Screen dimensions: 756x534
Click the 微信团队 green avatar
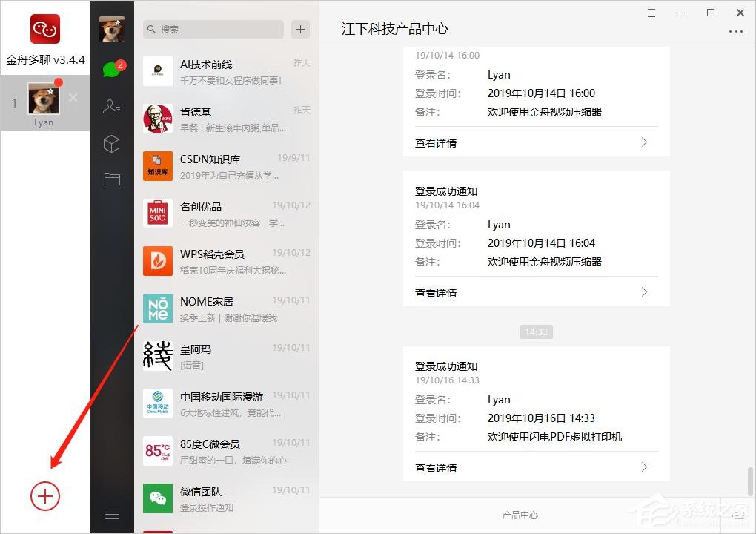click(157, 498)
